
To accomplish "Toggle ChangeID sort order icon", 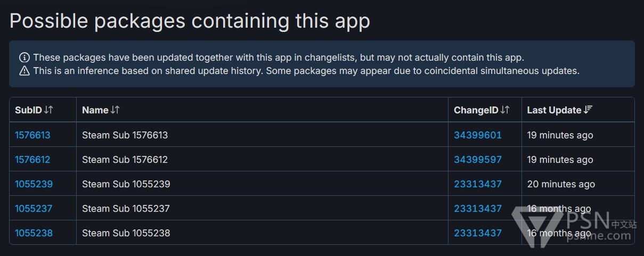I will click(505, 110).
